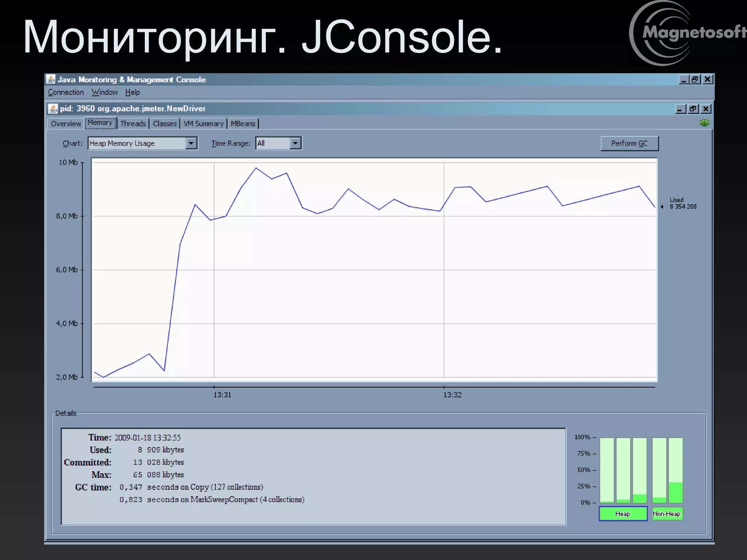Click the second heap memory pool bar
The image size is (747, 560).
(623, 470)
